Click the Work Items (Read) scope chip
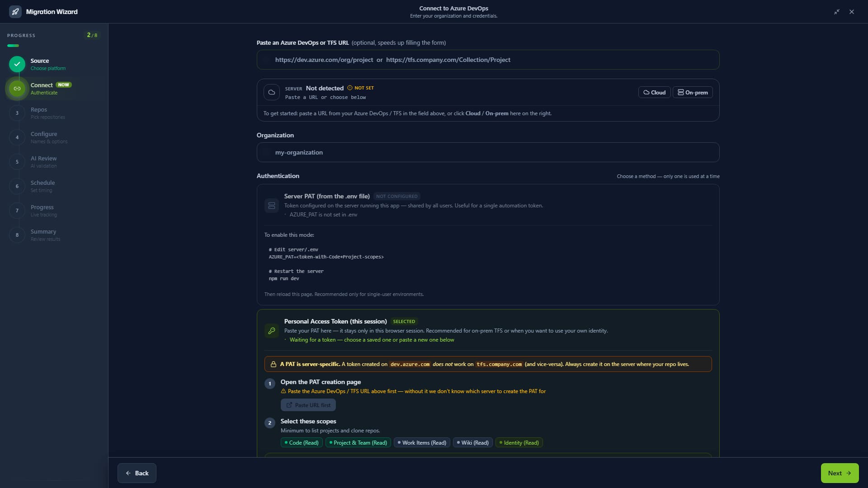The height and width of the screenshot is (488, 868). click(422, 443)
